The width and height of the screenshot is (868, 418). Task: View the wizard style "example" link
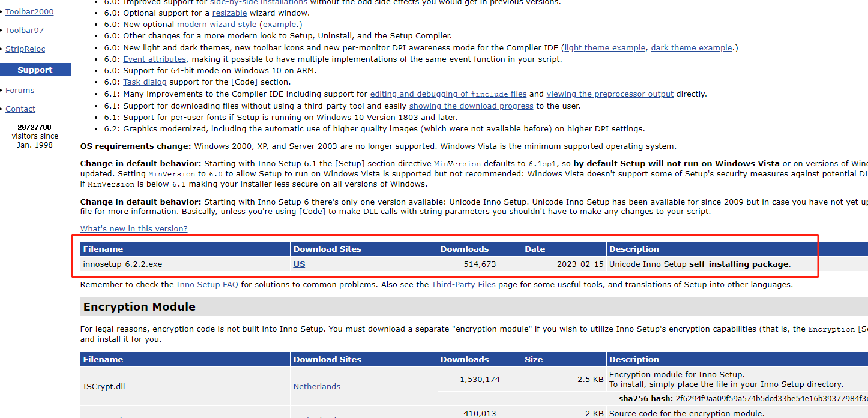tap(279, 25)
